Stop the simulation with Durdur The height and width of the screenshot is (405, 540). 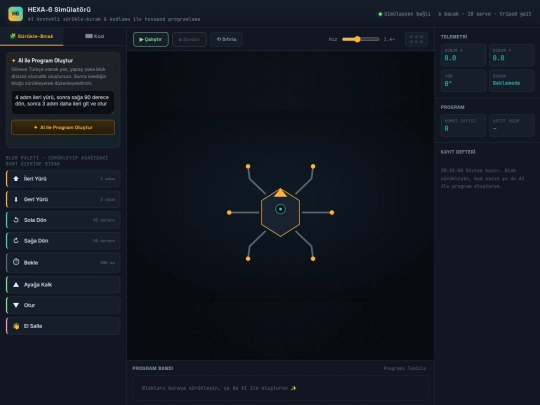click(x=189, y=39)
